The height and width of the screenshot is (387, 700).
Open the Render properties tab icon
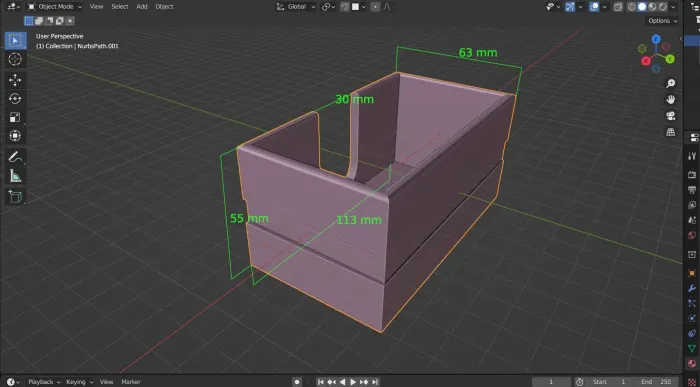pyautogui.click(x=692, y=175)
